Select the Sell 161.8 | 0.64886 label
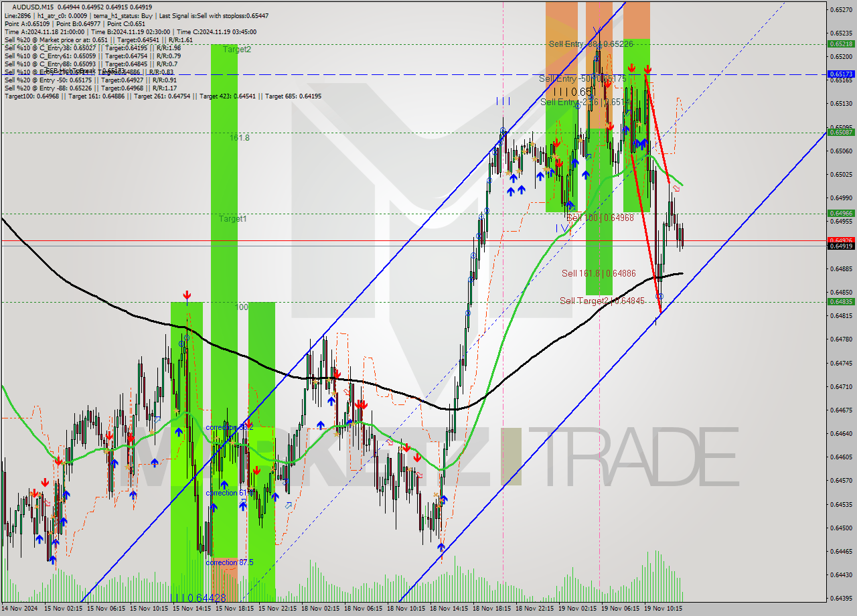The image size is (857, 616). click(x=599, y=273)
